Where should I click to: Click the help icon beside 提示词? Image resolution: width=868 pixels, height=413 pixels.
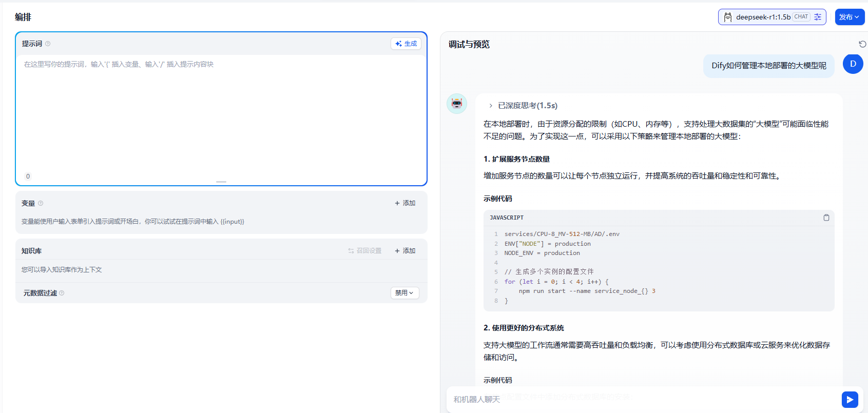(x=48, y=44)
